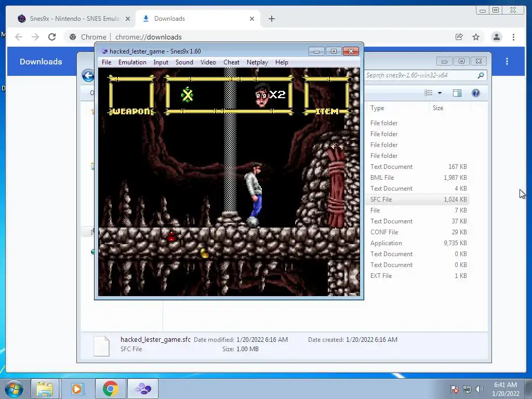Open the File menu in Snes9x

106,62
